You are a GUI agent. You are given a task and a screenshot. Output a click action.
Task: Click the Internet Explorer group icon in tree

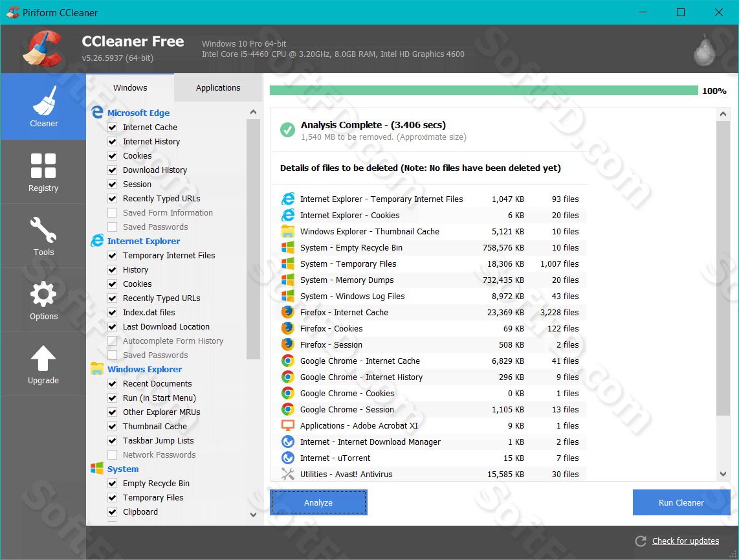click(x=97, y=240)
